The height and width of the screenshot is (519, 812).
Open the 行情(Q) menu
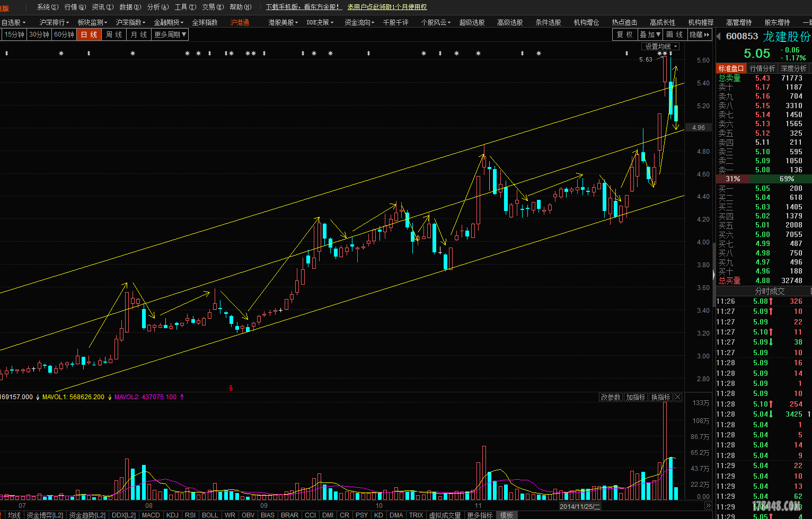click(x=75, y=7)
